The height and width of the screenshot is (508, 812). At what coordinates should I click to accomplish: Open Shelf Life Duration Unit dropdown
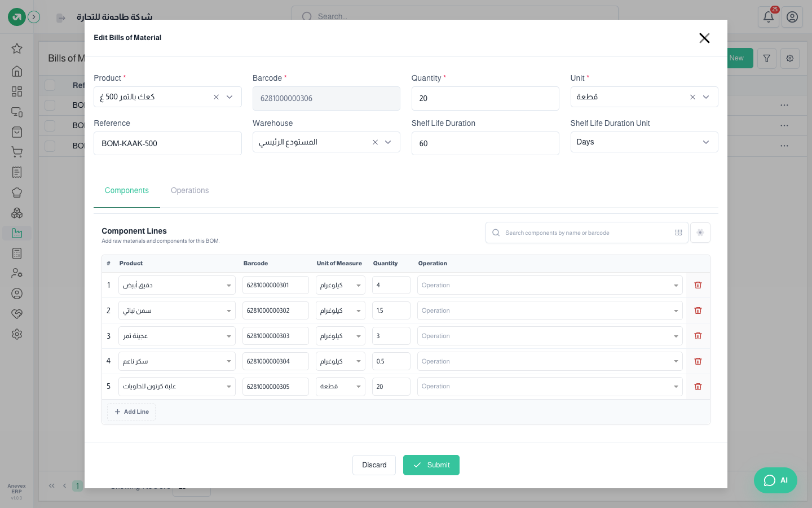click(x=644, y=142)
